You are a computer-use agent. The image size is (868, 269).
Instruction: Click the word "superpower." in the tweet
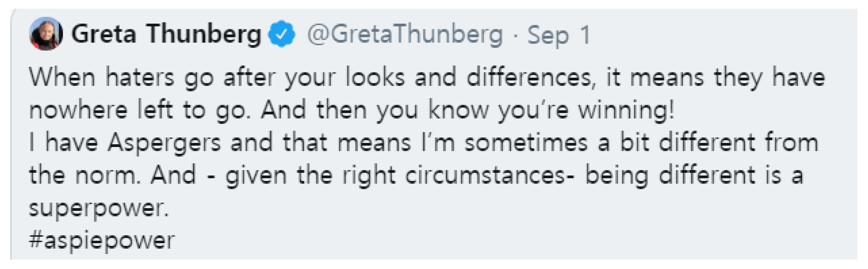99,208
